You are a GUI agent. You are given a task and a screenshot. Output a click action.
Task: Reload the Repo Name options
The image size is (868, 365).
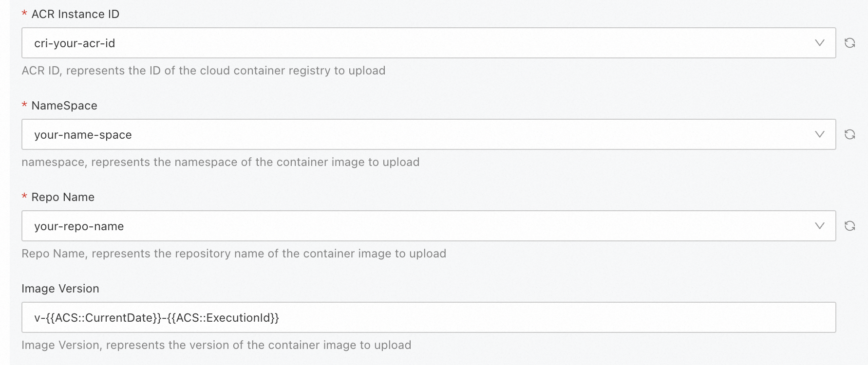tap(849, 226)
